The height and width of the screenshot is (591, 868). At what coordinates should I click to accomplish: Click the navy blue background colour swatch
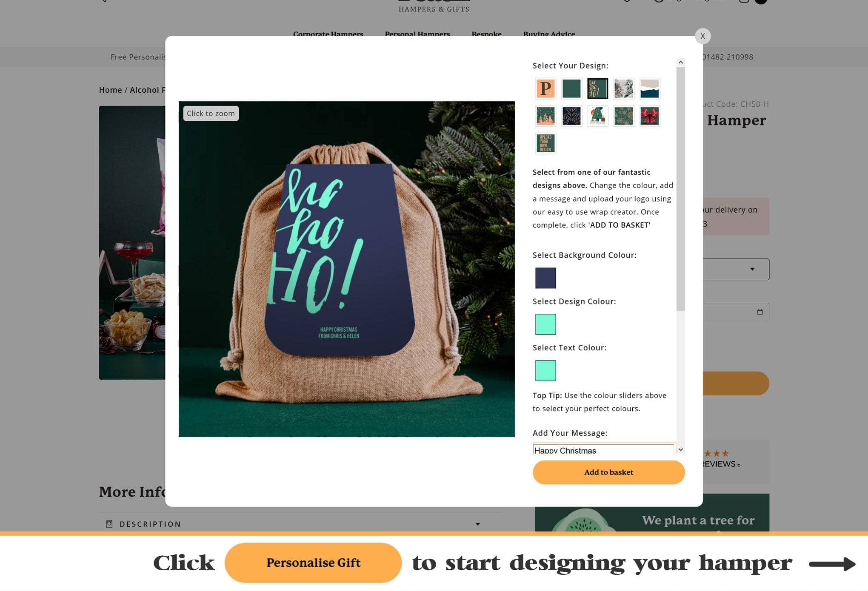click(545, 277)
